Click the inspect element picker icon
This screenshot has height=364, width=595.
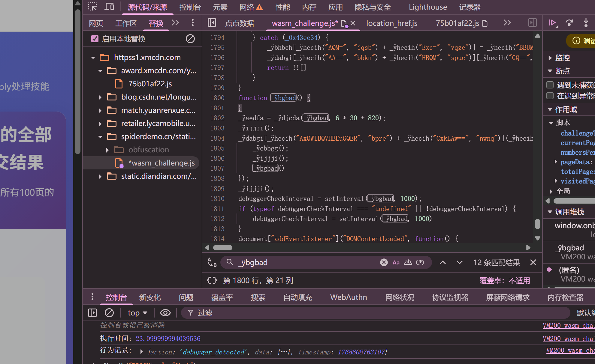pos(92,7)
